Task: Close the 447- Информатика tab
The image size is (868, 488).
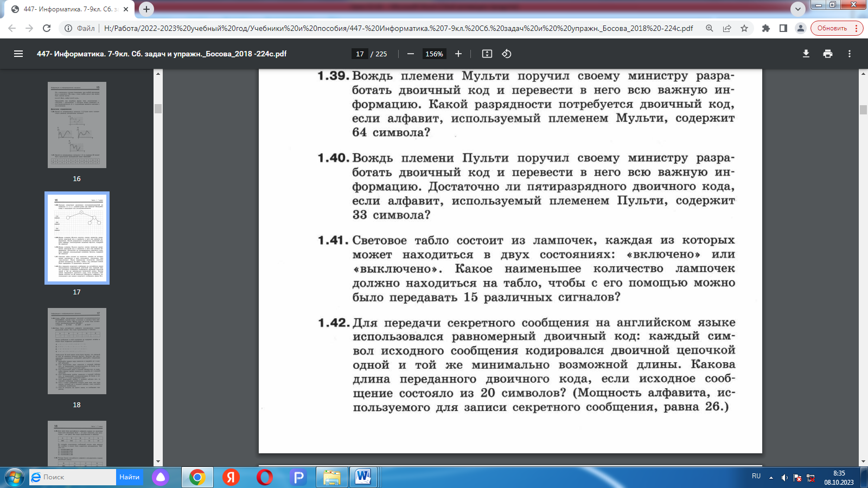Action: coord(126,9)
